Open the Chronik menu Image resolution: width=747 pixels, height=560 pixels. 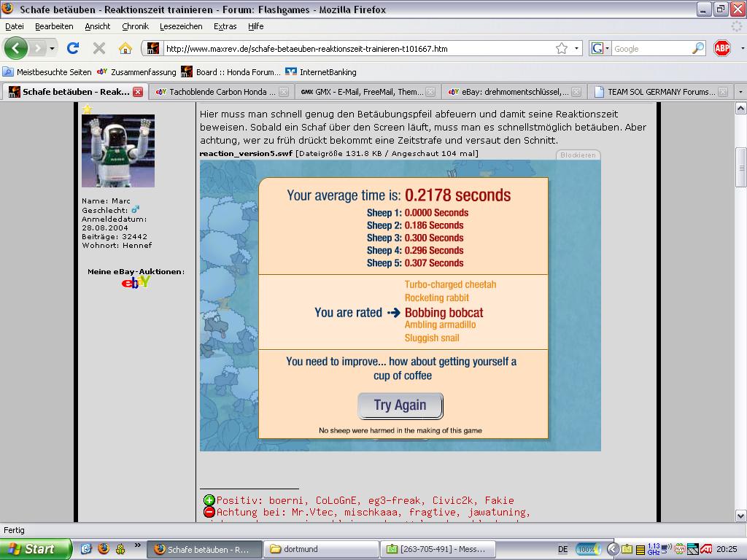[x=135, y=26]
